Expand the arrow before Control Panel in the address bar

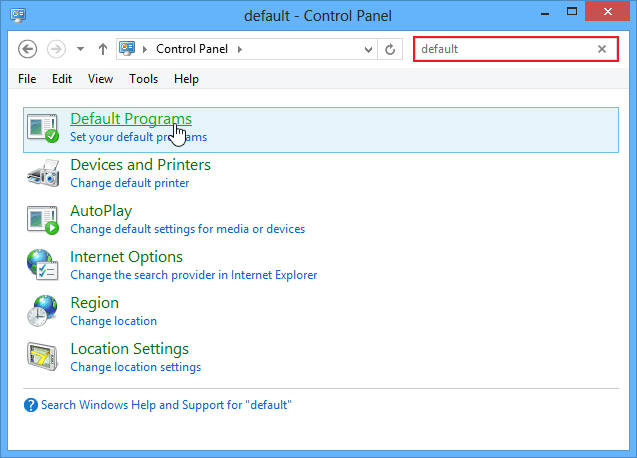point(145,50)
